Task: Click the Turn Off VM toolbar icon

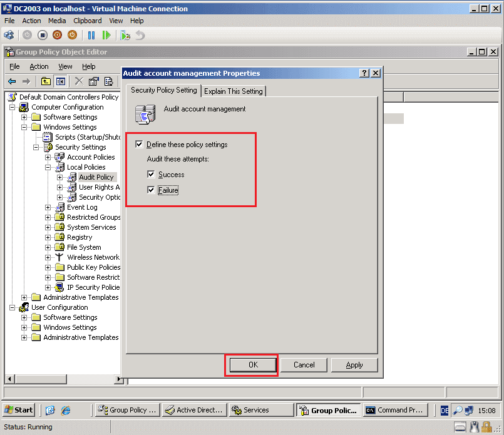Action: tap(43, 35)
